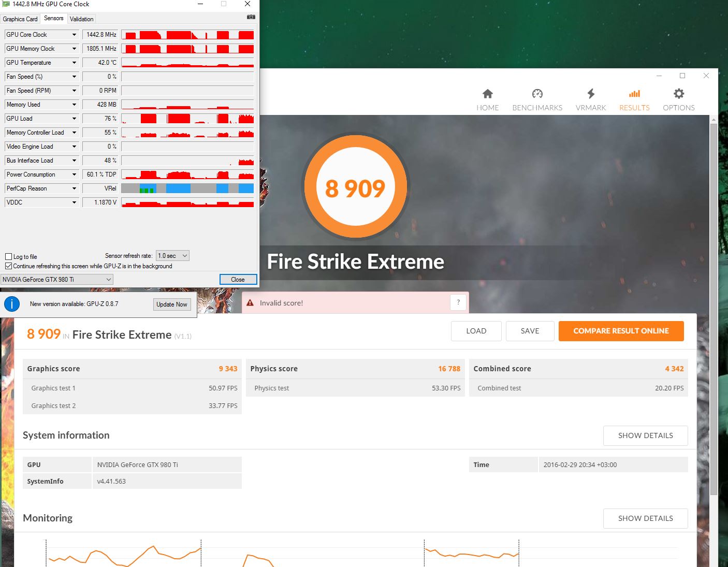The width and height of the screenshot is (728, 567).
Task: Click the Invalid score warning triangle icon
Action: click(x=250, y=303)
